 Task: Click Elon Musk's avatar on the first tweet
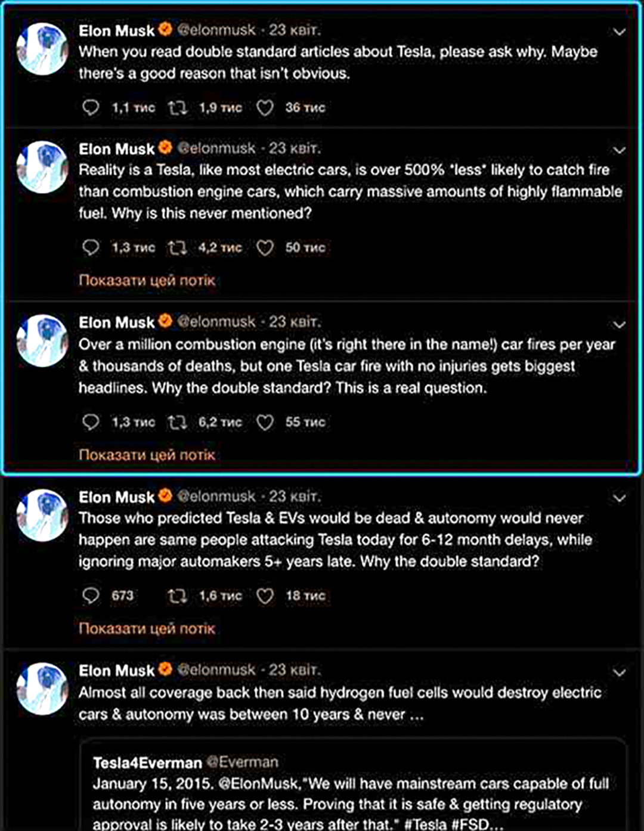[42, 49]
